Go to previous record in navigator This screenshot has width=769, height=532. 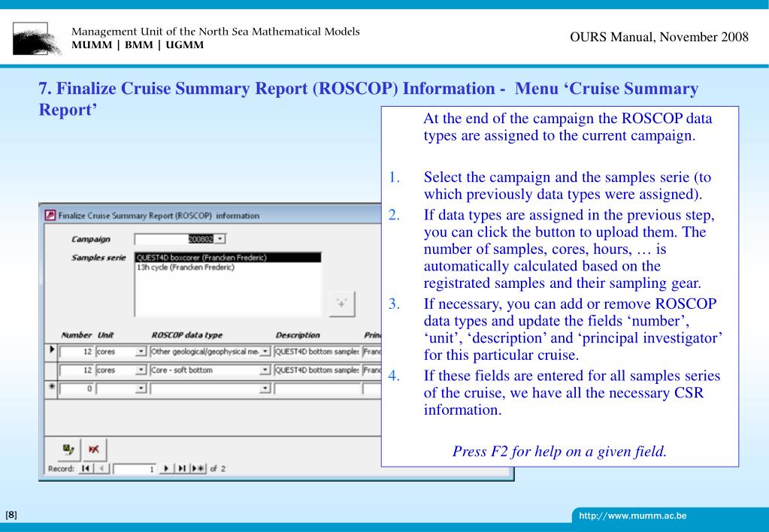pos(101,469)
